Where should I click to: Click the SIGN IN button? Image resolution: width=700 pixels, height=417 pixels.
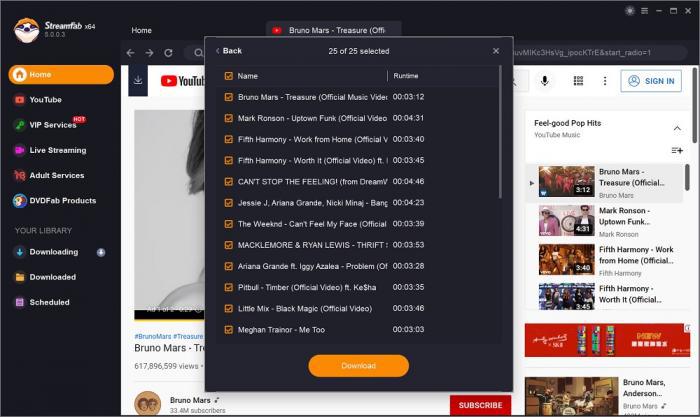(x=651, y=81)
